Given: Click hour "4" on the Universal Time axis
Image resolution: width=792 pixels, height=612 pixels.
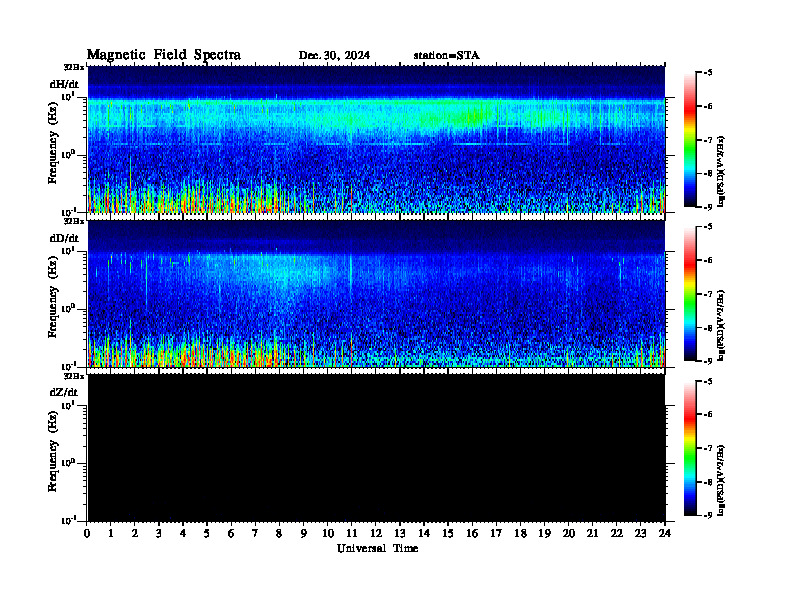Looking at the screenshot, I should tap(183, 533).
